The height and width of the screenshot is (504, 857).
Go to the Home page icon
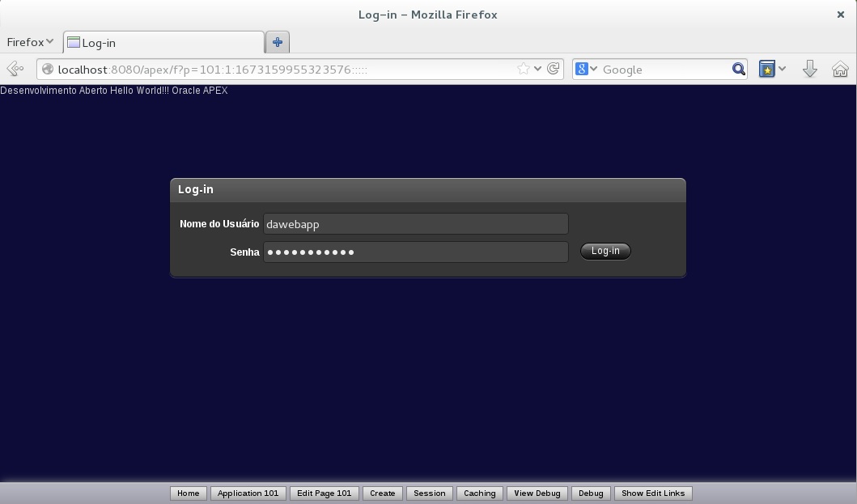point(840,70)
